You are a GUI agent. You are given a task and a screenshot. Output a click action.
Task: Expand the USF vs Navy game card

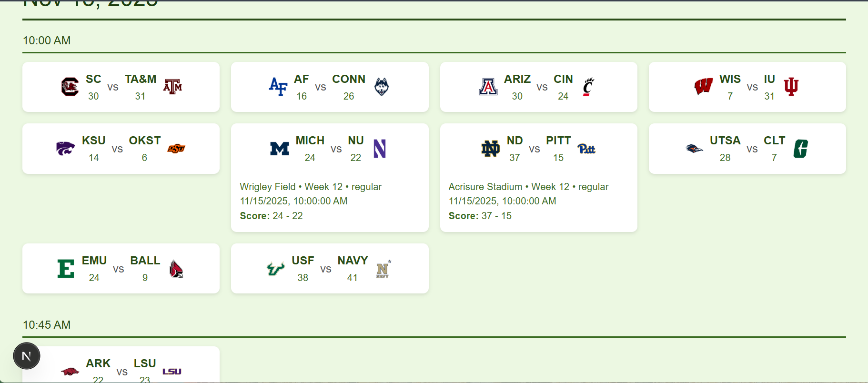(x=329, y=269)
